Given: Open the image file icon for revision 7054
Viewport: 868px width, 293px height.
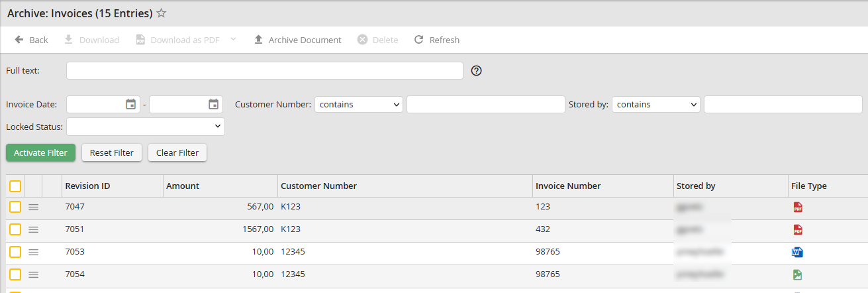Looking at the screenshot, I should 798,275.
